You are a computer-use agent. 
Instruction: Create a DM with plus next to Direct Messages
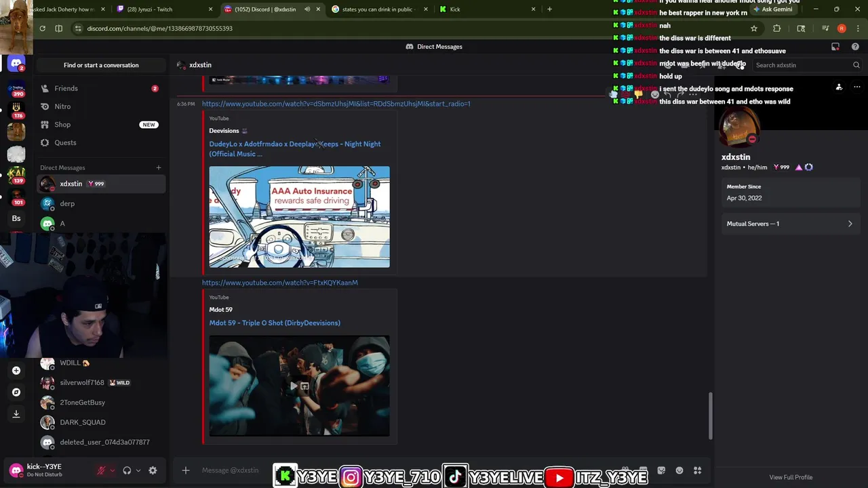(159, 167)
